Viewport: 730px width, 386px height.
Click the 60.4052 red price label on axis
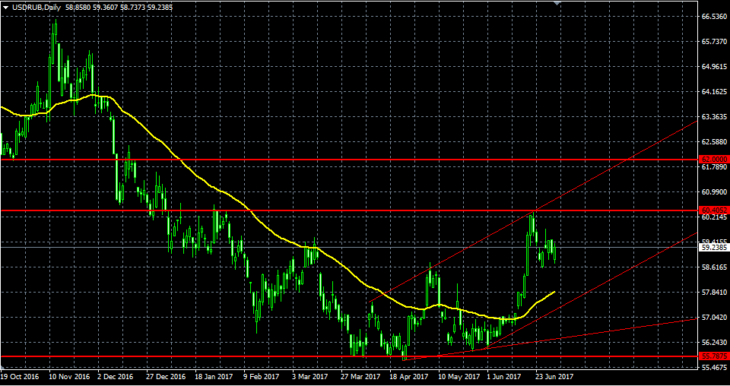point(713,210)
